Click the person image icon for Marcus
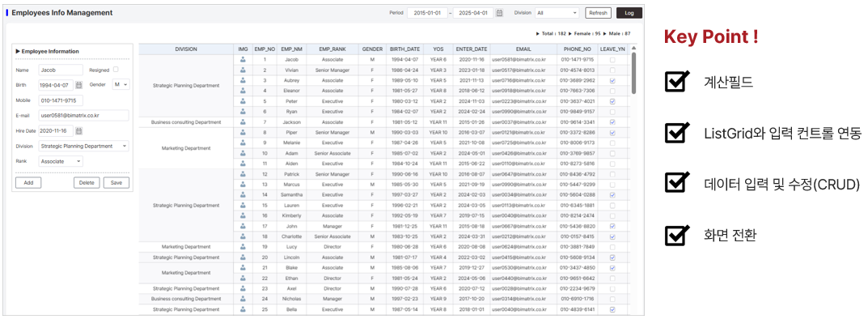 [243, 185]
